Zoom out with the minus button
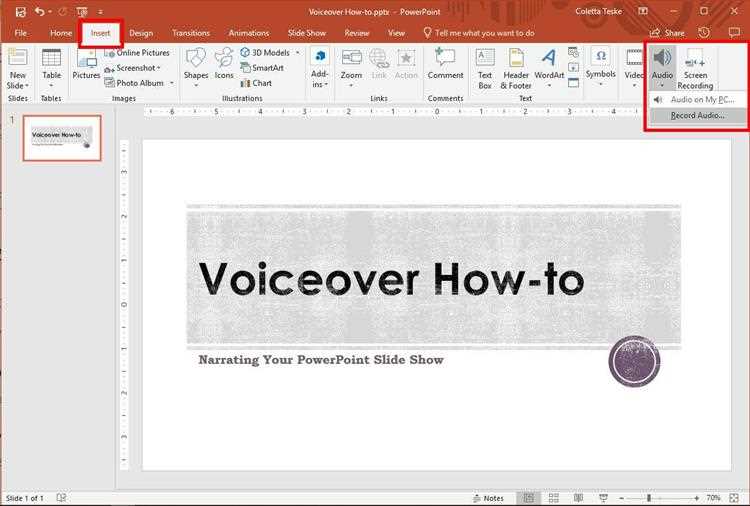This screenshot has height=506, width=750. (621, 498)
